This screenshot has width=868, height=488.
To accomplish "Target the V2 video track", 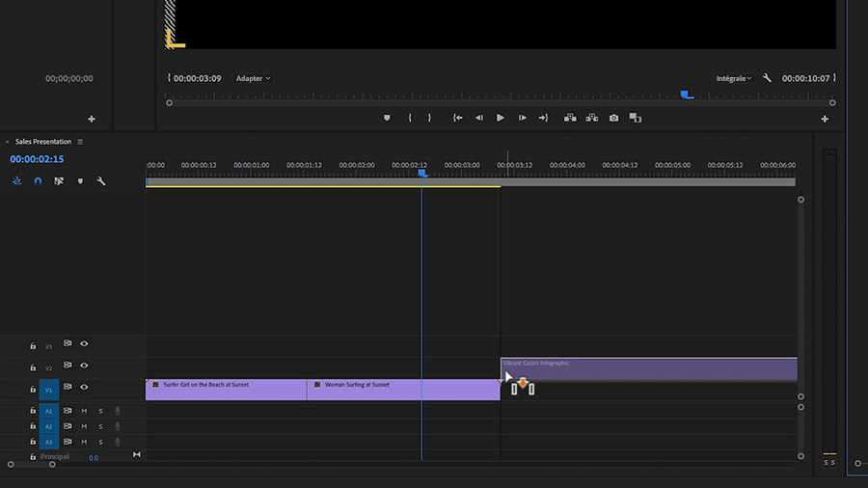I will click(x=49, y=368).
